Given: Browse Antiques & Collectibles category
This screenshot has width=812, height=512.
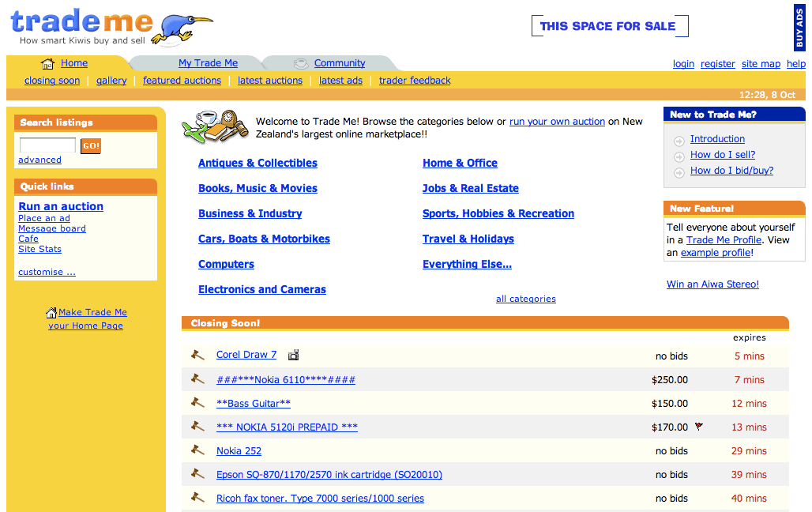Looking at the screenshot, I should coord(258,163).
